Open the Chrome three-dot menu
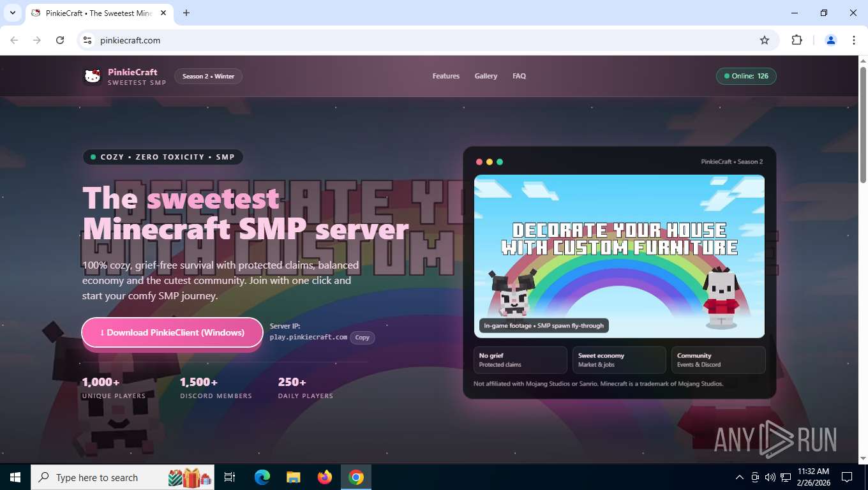Viewport: 868px width, 490px height. point(854,40)
